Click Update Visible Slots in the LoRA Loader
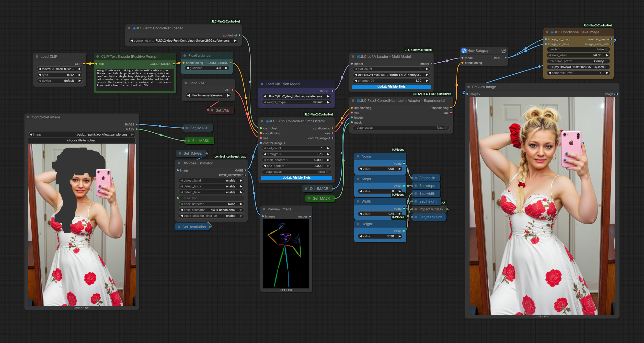 click(391, 87)
